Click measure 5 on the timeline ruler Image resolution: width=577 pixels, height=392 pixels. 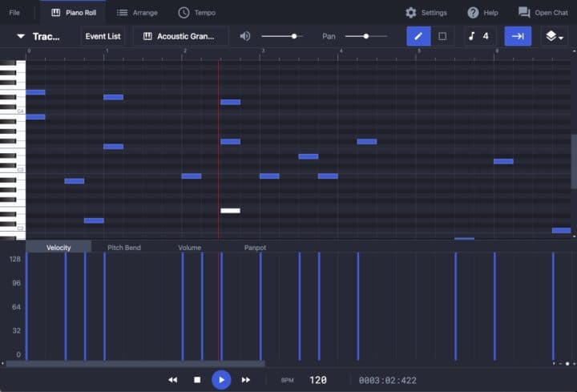point(419,51)
